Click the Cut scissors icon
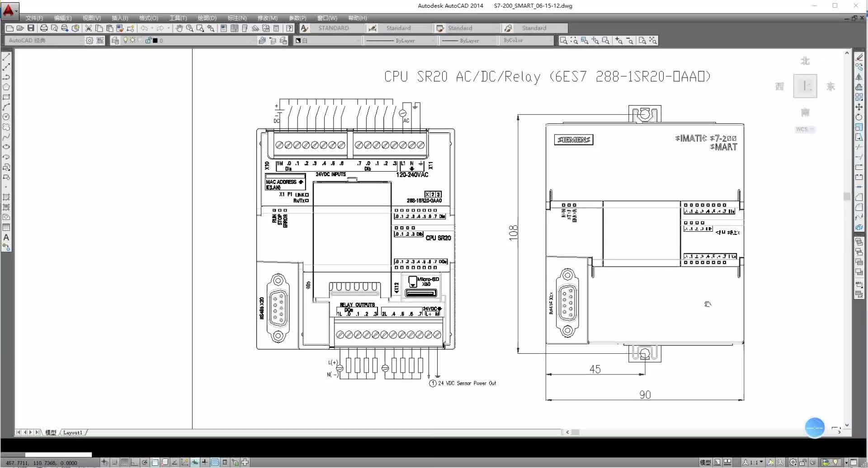Viewport: 868px width, 468px height. point(89,28)
